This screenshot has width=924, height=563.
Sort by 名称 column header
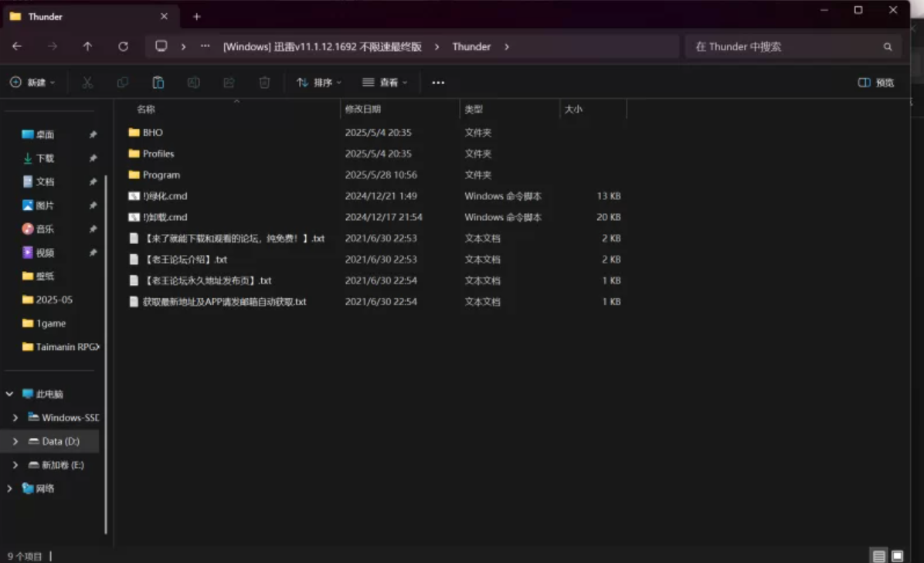click(x=145, y=109)
